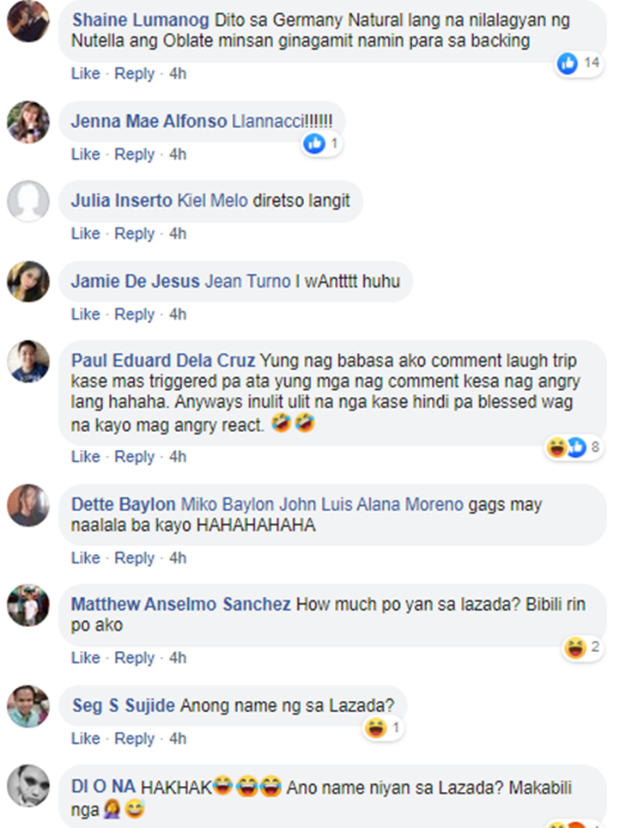Image resolution: width=644 pixels, height=828 pixels.
Task: Reply to Julia Inserto's comment
Action: 135,234
